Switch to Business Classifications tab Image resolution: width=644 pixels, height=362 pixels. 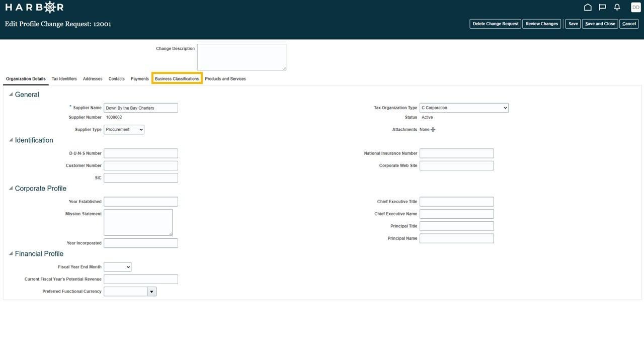[x=177, y=79]
